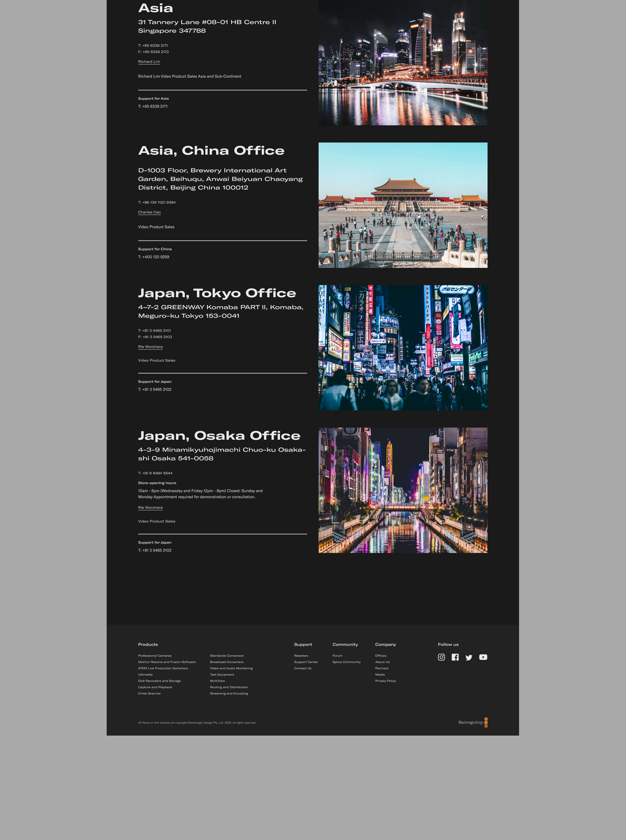Viewport: 626px width, 840px height.
Task: Go to ATEM Live Production Switchers
Action: [x=163, y=668]
